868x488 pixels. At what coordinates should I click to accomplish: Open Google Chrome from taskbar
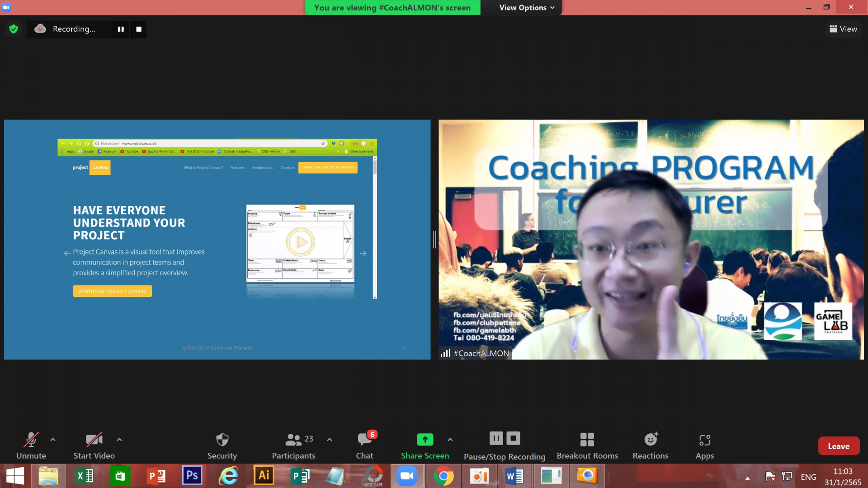tap(443, 476)
